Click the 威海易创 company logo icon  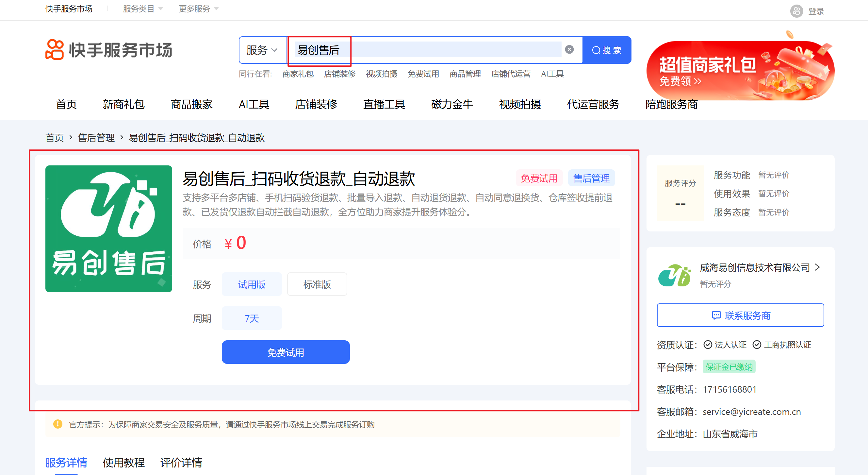click(674, 276)
